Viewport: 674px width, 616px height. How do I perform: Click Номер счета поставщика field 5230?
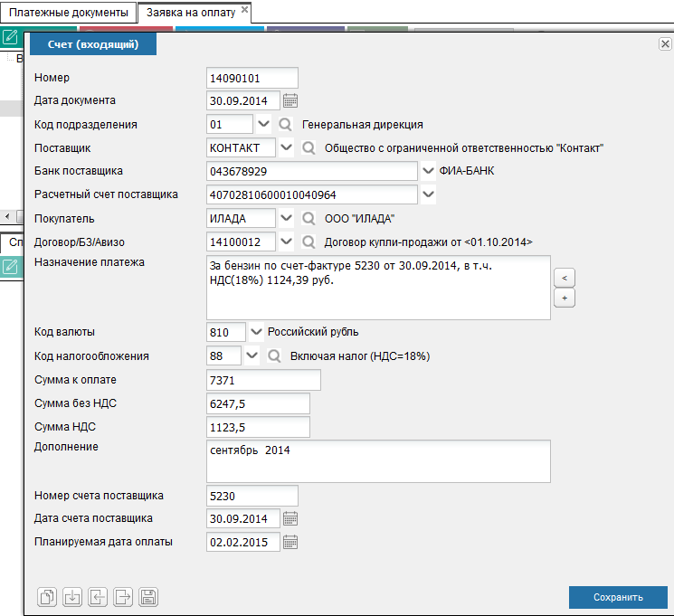tap(252, 496)
